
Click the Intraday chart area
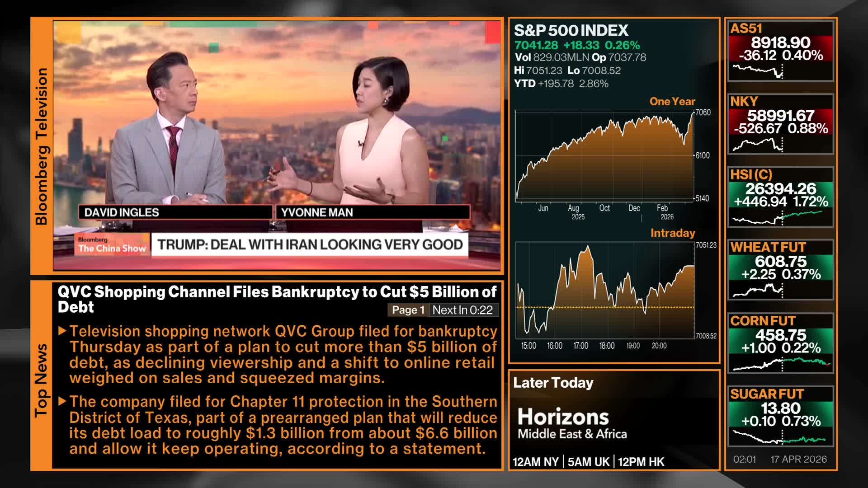[604, 291]
